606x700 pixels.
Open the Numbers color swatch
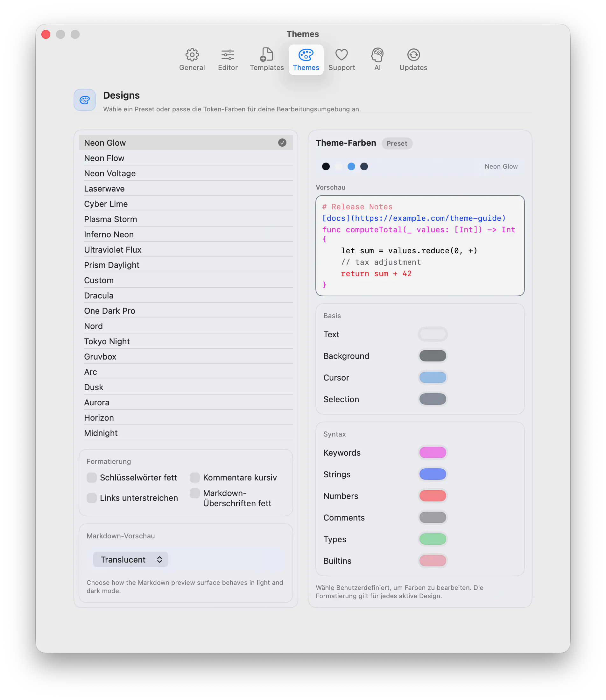[433, 495]
